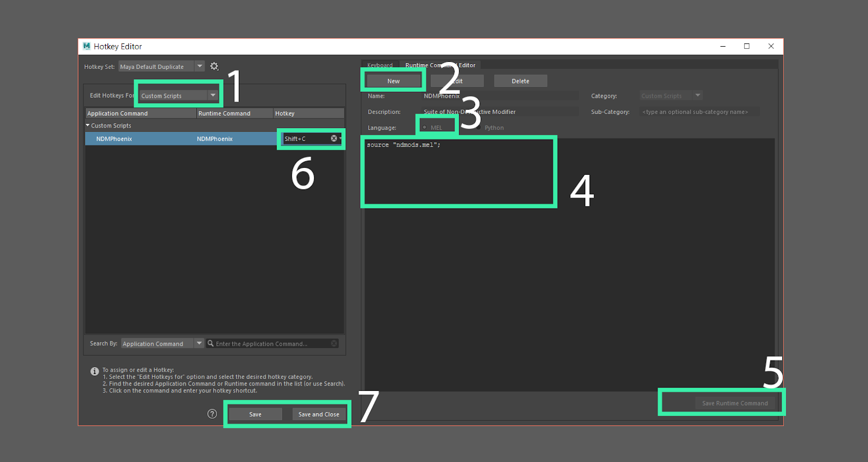The height and width of the screenshot is (462, 868).
Task: Click the Edit runtime command button
Action: coord(457,81)
